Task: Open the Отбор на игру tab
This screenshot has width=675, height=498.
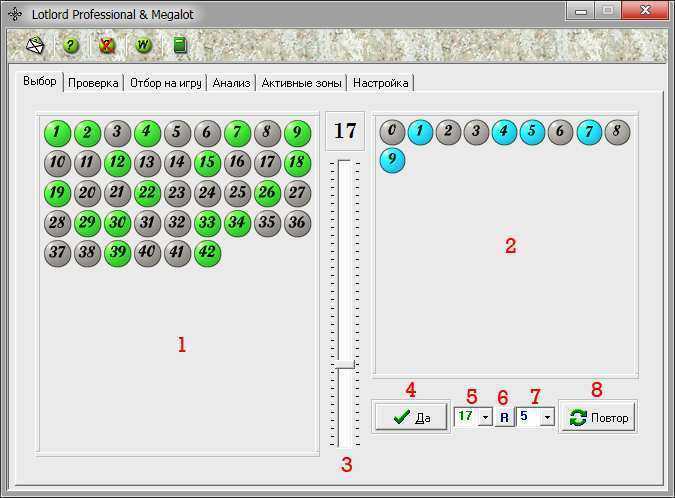Action: tap(166, 83)
